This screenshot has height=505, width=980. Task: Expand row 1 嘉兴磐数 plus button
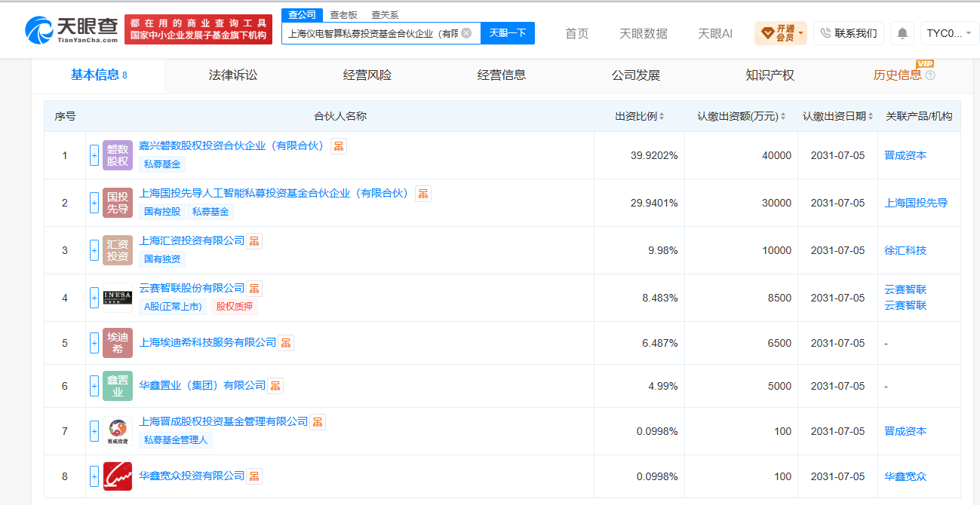pyautogui.click(x=94, y=155)
